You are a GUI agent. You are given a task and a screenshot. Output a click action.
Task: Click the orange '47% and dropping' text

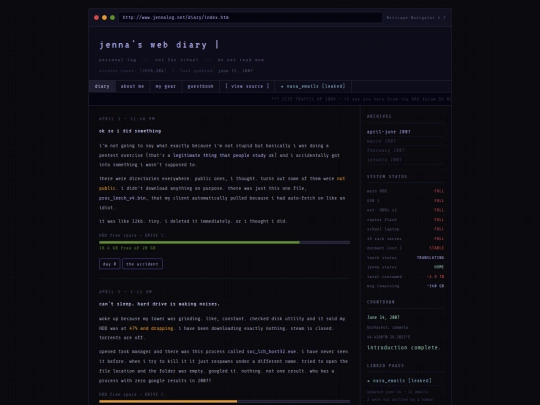click(151, 329)
